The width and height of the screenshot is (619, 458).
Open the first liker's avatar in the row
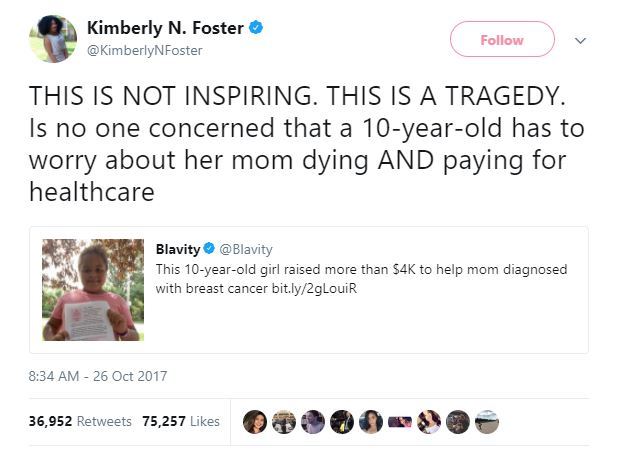pyautogui.click(x=254, y=421)
